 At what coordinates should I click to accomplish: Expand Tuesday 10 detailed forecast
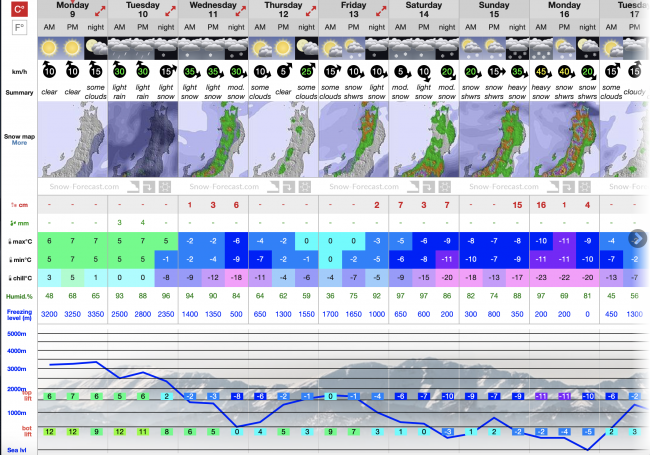click(170, 11)
